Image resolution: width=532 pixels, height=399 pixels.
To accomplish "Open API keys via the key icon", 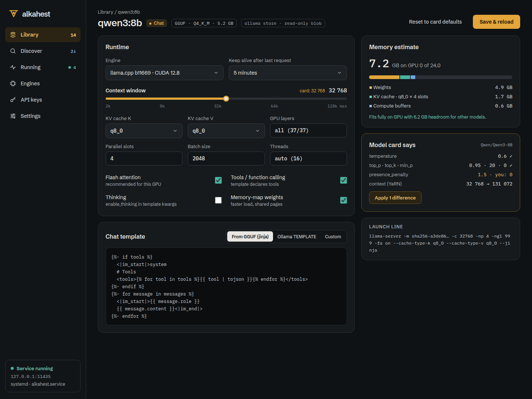I will [13, 100].
